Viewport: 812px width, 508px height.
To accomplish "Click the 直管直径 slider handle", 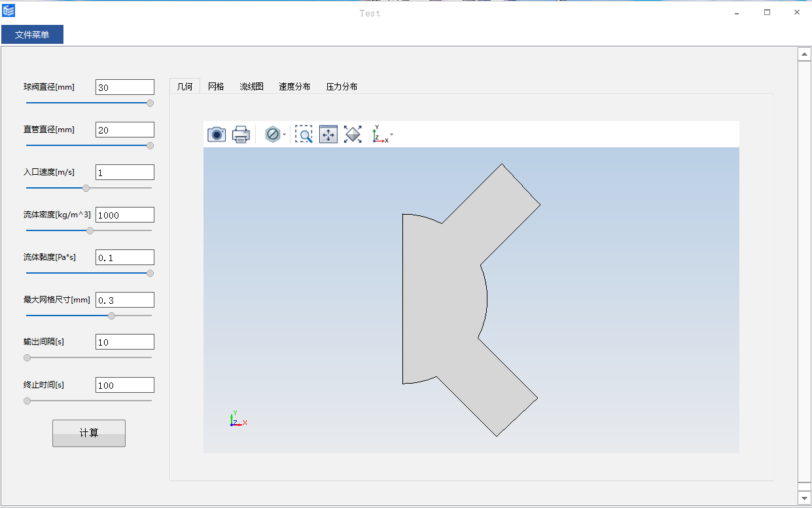I will pyautogui.click(x=150, y=145).
